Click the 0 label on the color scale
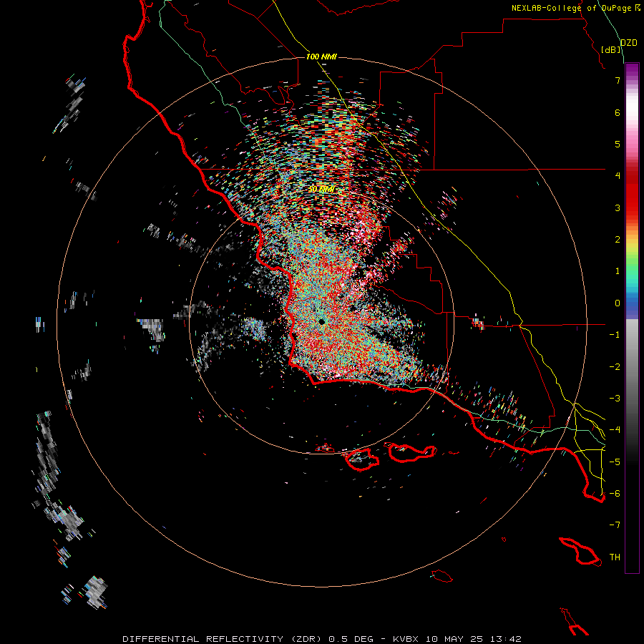644x644 pixels. 618,303
